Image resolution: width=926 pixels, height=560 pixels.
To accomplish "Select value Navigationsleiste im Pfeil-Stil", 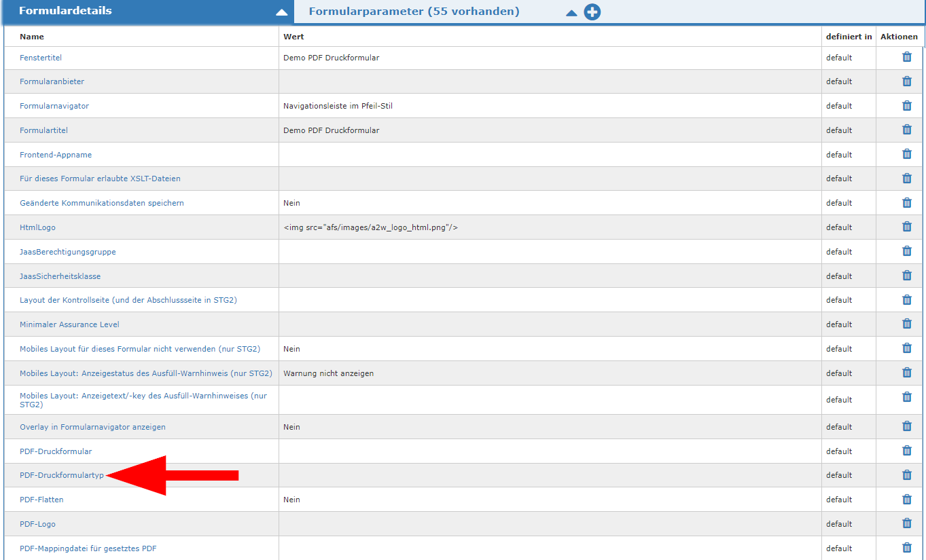I will coord(338,106).
